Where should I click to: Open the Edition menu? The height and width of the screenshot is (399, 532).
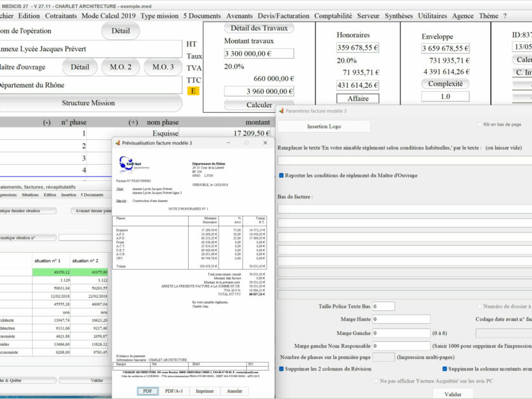pyautogui.click(x=29, y=16)
